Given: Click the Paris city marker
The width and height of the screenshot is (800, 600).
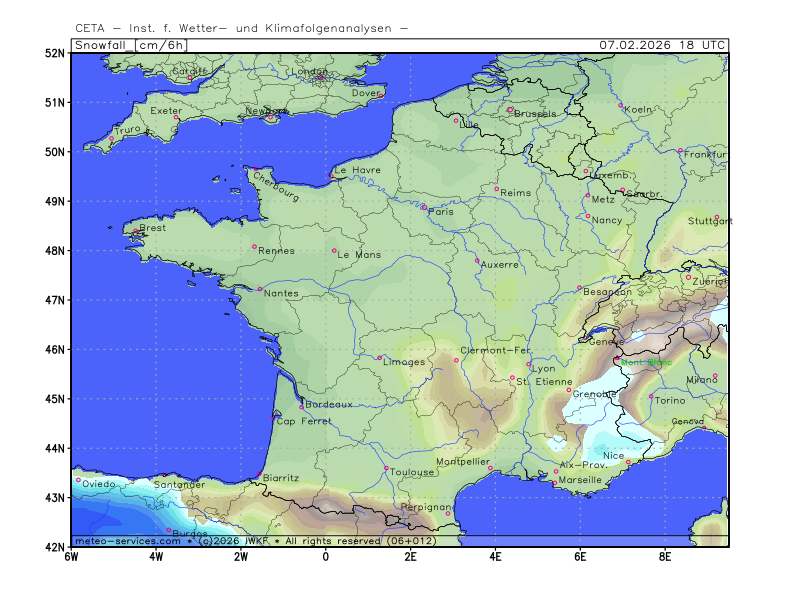Looking at the screenshot, I should [424, 208].
